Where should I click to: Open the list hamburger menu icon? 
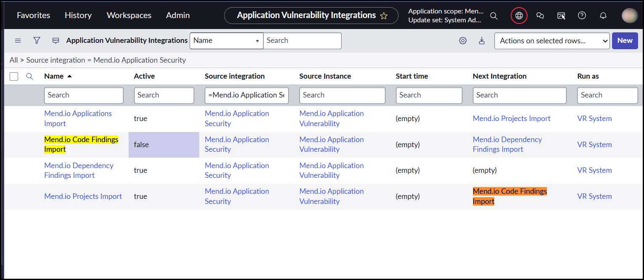tap(18, 40)
